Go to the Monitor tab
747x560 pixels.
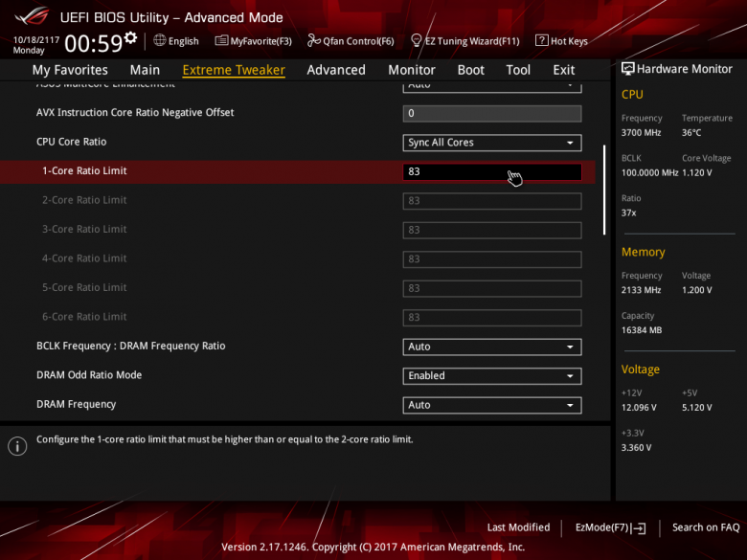[412, 70]
